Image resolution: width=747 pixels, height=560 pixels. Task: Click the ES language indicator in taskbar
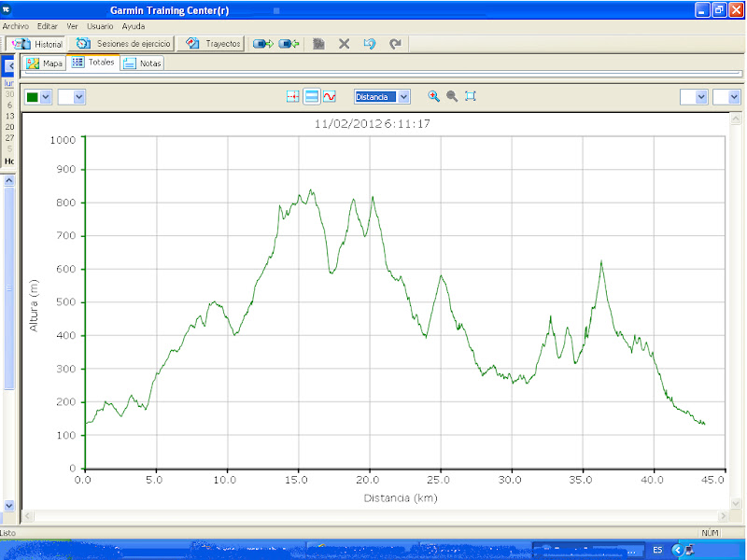(x=657, y=550)
